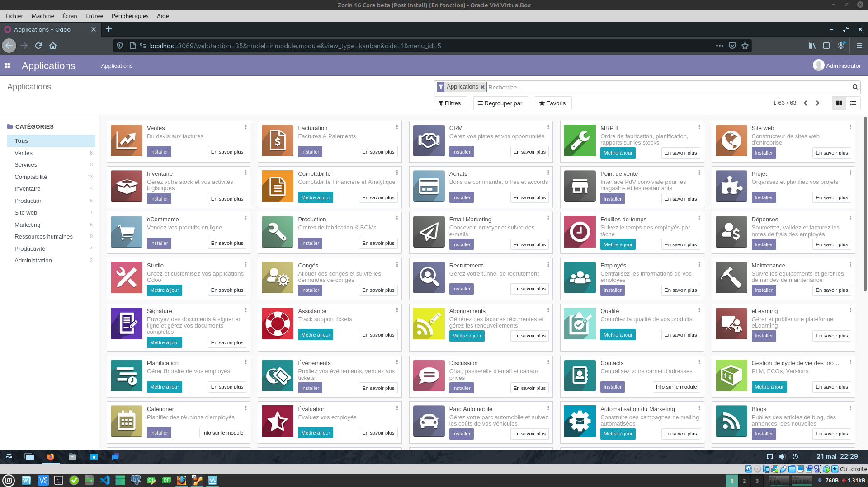
Task: Click the browser reload page icon
Action: [x=38, y=46]
